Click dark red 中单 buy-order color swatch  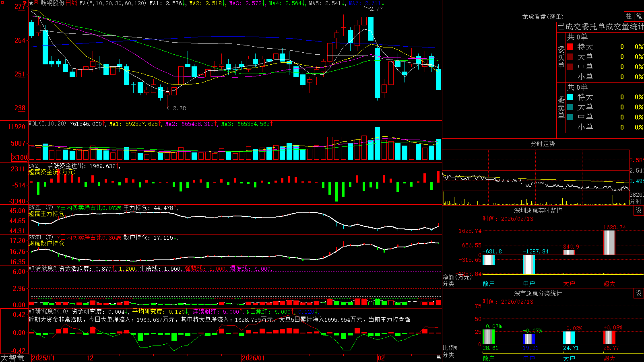coord(570,66)
